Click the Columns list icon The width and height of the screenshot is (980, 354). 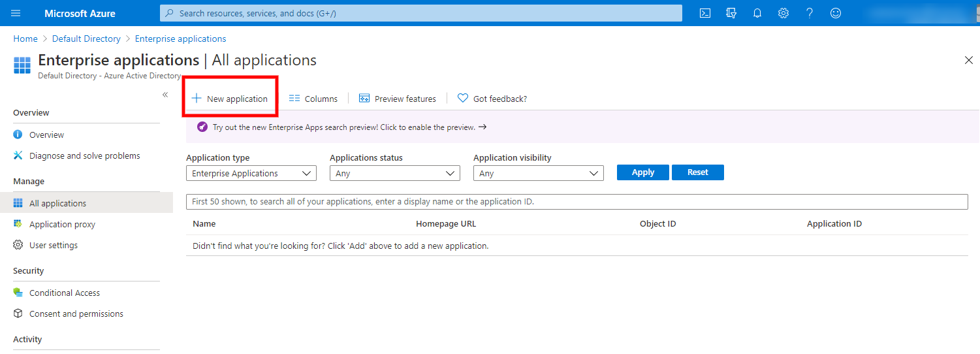(x=294, y=99)
